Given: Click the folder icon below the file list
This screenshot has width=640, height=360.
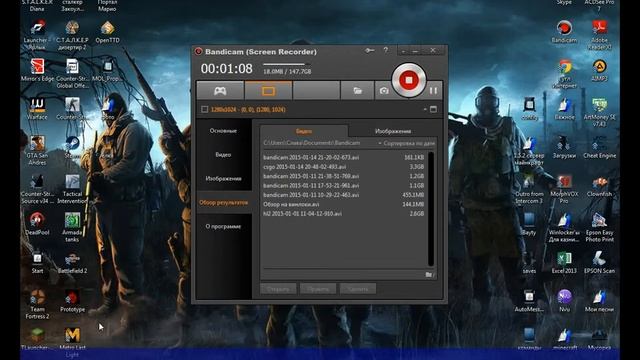Looking at the screenshot, I should (x=429, y=275).
